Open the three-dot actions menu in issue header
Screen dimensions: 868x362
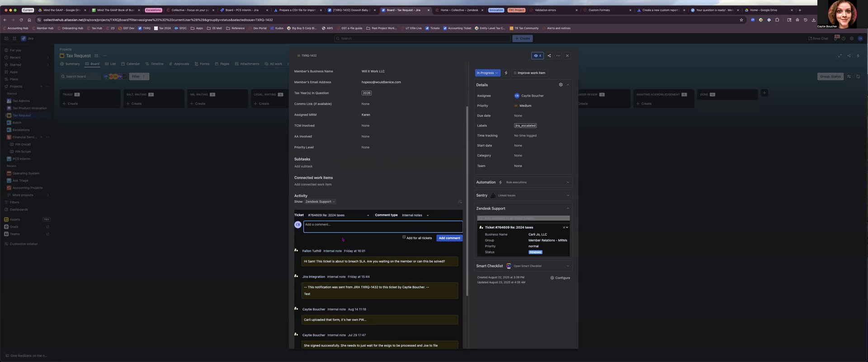[x=558, y=56]
